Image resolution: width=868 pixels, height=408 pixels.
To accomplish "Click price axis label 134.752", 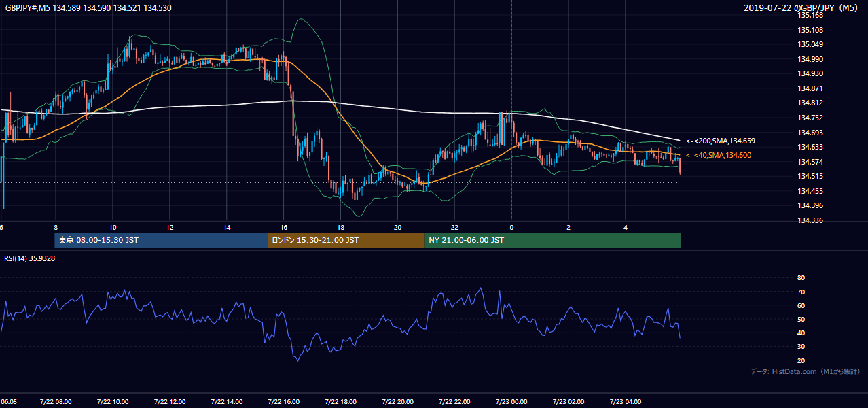I will [810, 118].
